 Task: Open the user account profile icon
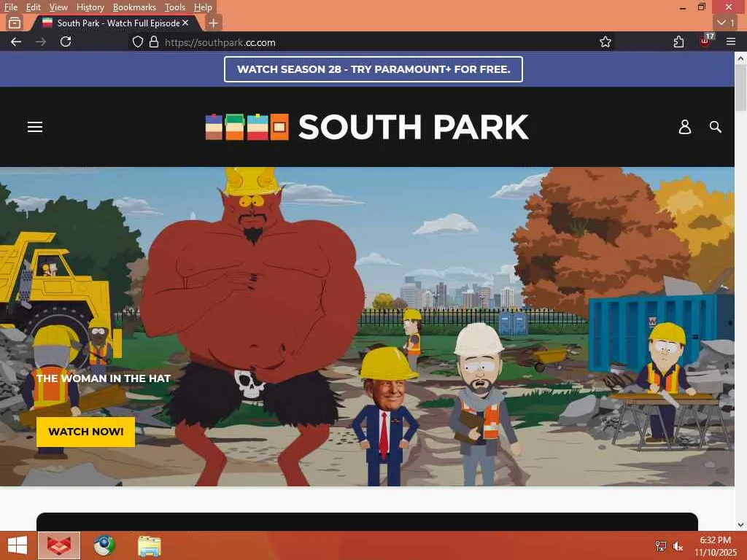[x=685, y=127]
